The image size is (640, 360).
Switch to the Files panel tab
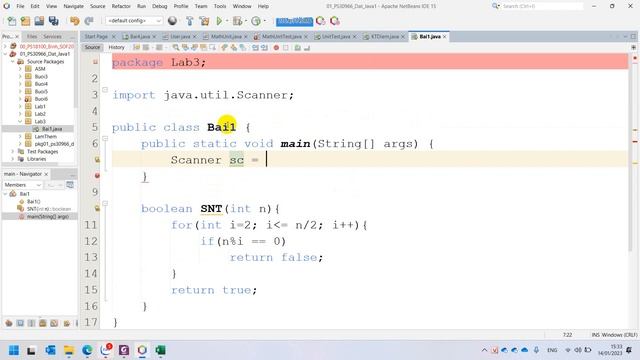pos(32,37)
